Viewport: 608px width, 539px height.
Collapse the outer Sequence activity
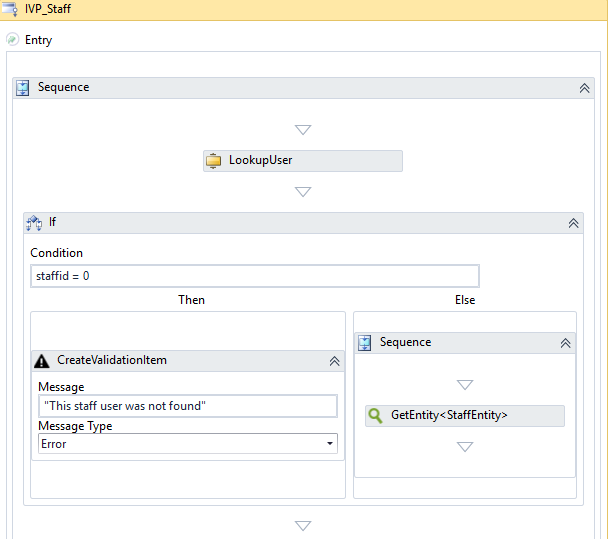coord(584,88)
